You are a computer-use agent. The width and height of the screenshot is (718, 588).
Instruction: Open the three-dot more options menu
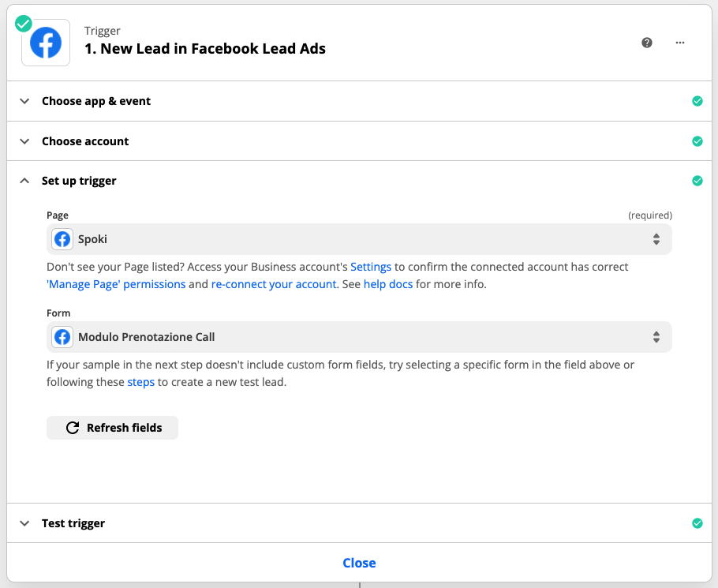pyautogui.click(x=680, y=43)
